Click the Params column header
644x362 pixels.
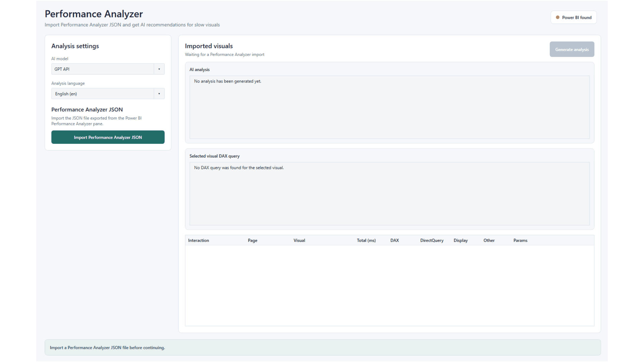point(520,240)
